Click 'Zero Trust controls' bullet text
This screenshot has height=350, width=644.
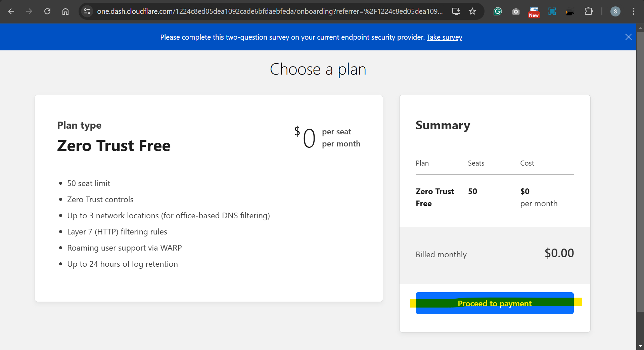[100, 200]
